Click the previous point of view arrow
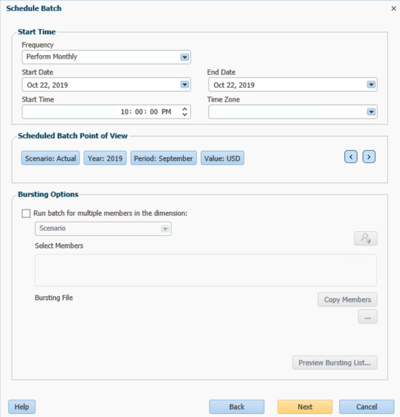 point(351,157)
